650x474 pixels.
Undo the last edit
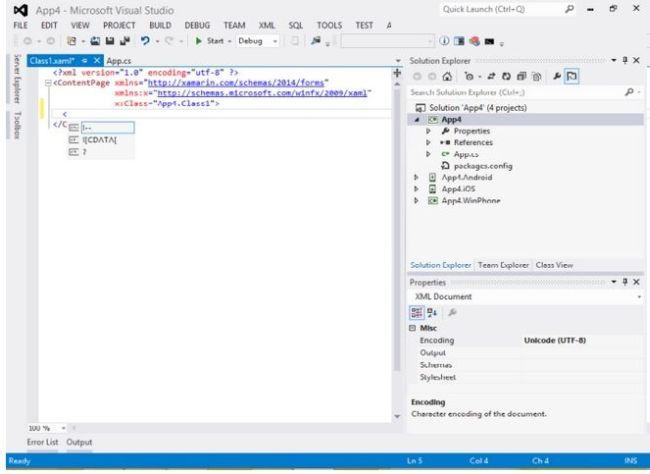click(x=145, y=41)
